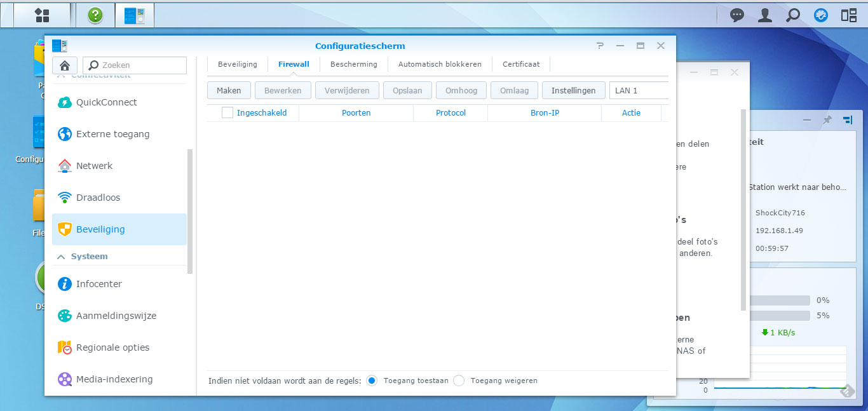
Task: Select Toegang toestaan radio button
Action: point(372,381)
